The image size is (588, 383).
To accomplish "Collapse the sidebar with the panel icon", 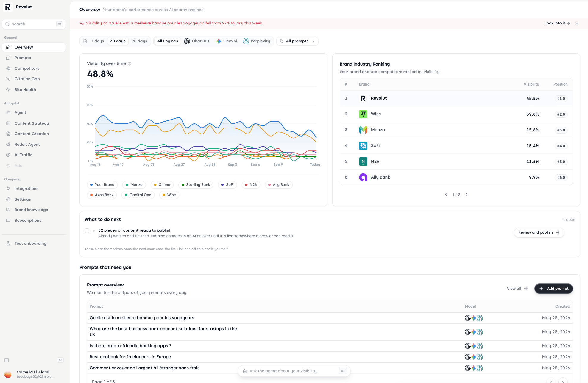I will pyautogui.click(x=7, y=360).
